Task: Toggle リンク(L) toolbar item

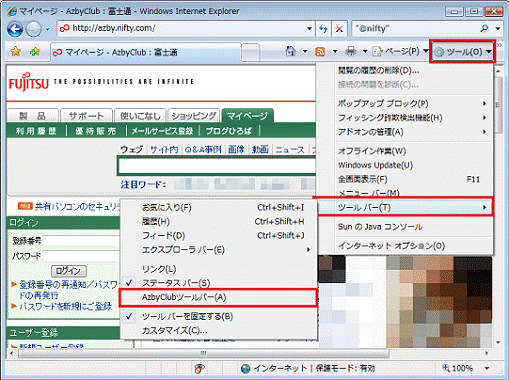Action: pos(218,269)
